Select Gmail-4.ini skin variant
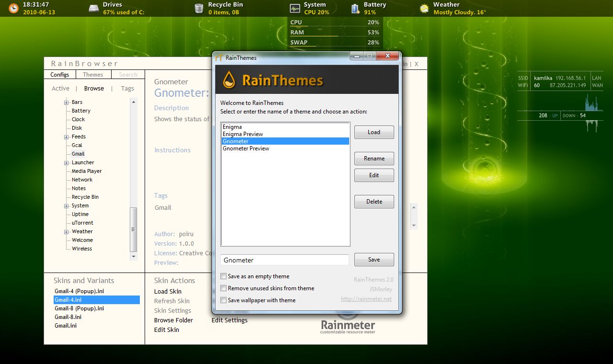Viewport: 613px width, 364px height. click(97, 300)
